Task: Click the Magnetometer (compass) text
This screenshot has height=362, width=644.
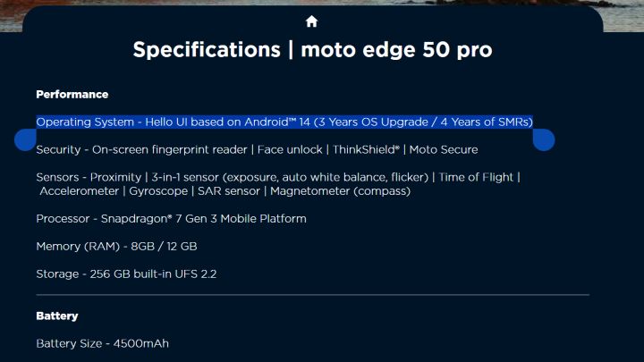Action: pyautogui.click(x=341, y=191)
